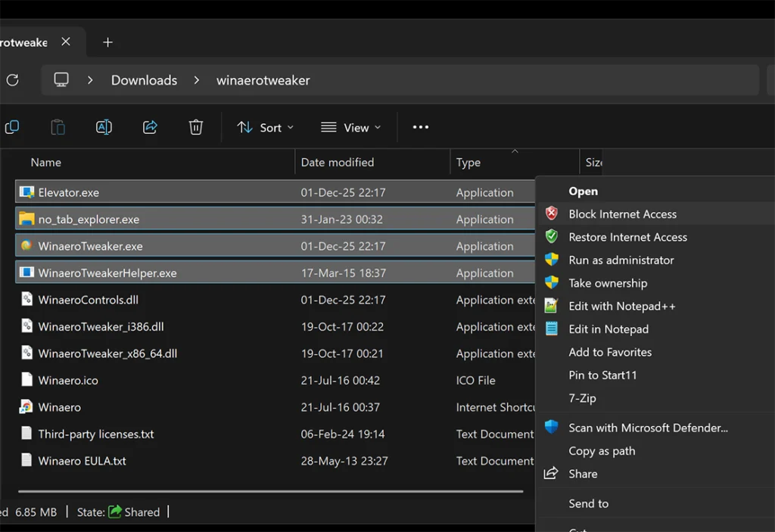Click the This PC monitor icon in address bar
The image size is (775, 532).
(x=61, y=80)
